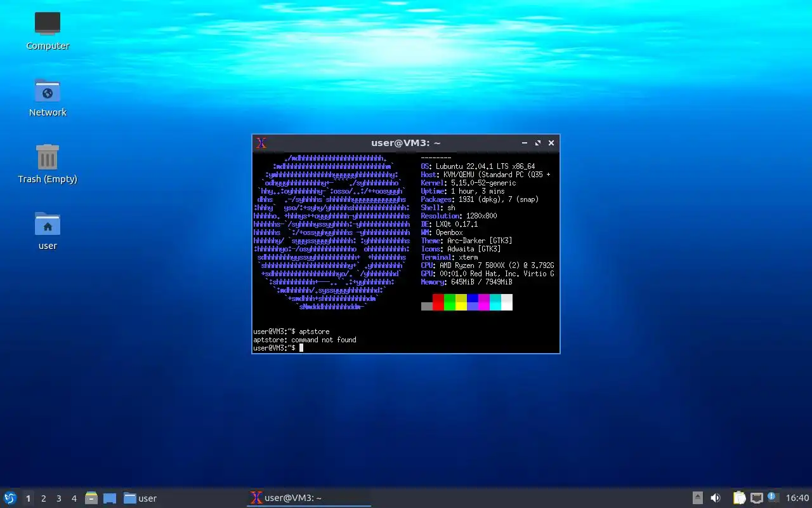
Task: Launch the file manager from panel quick launch
Action: [91, 498]
